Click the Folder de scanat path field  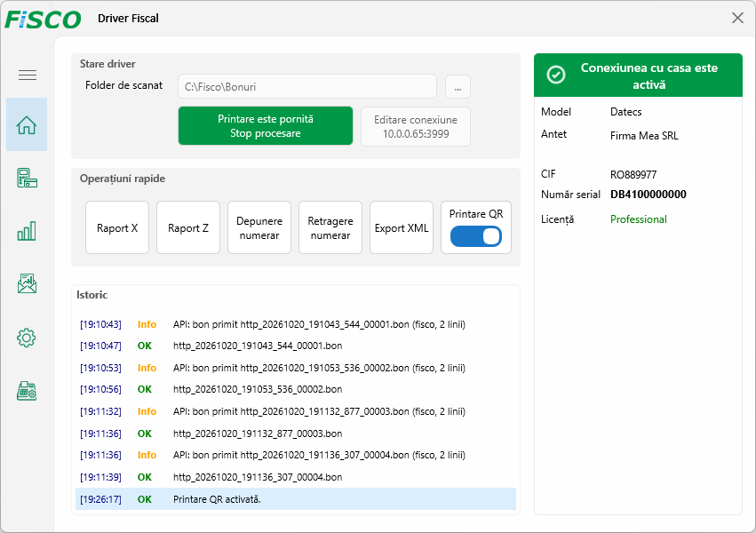[307, 87]
